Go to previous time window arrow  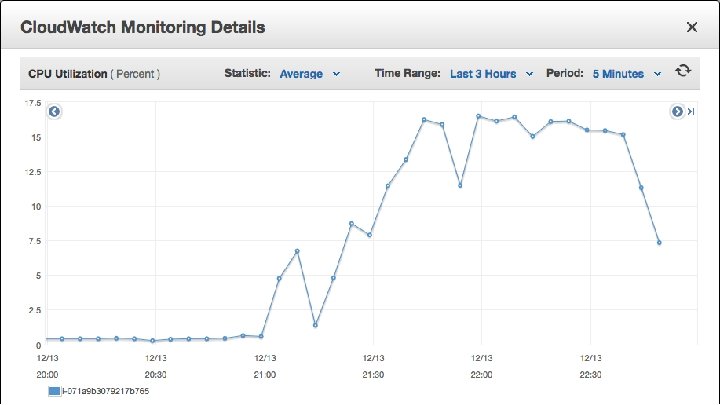click(x=54, y=112)
